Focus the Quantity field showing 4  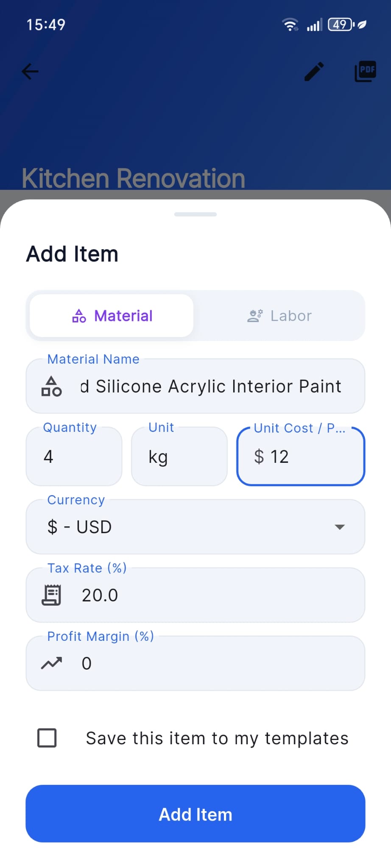pos(74,456)
